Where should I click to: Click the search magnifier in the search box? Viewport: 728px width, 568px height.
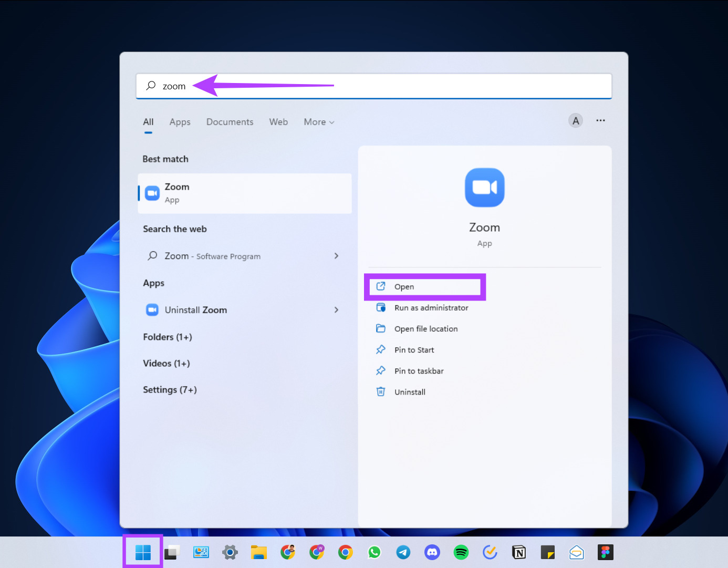click(151, 85)
